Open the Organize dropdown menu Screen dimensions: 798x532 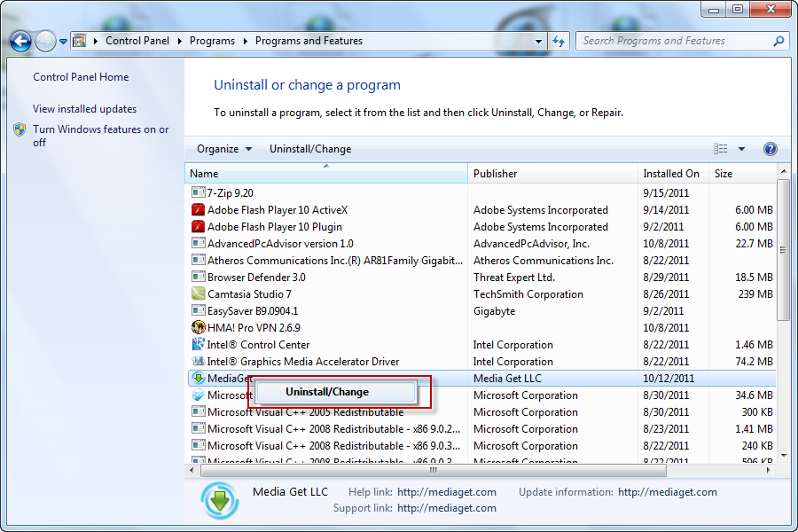click(224, 149)
